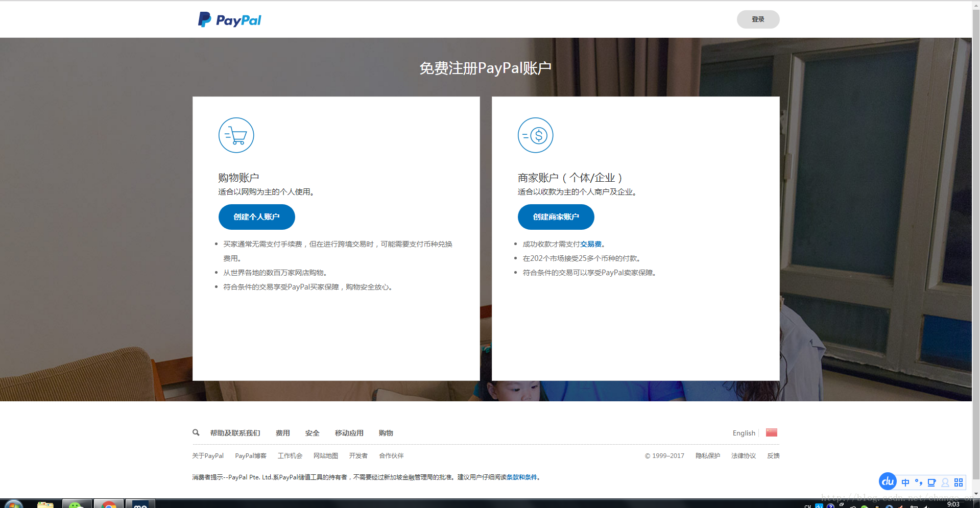
Task: Open the 关于PayPal footer link
Action: [208, 456]
